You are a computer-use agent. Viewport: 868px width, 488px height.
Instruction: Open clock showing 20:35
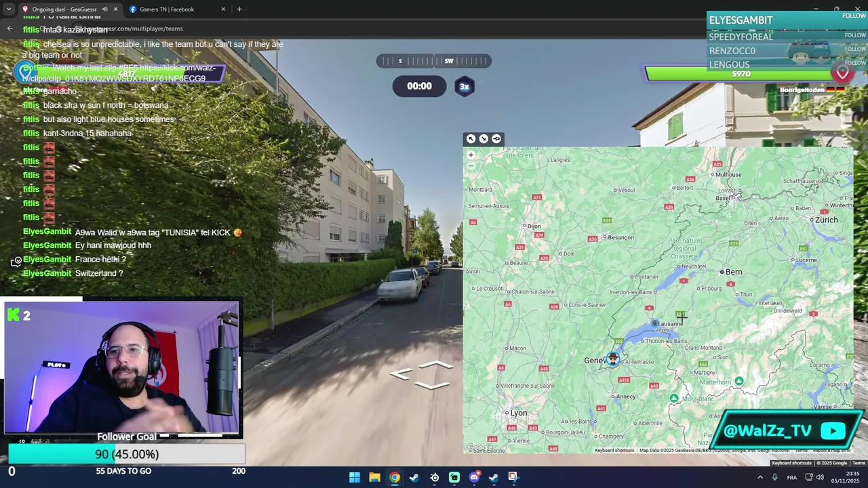pyautogui.click(x=846, y=477)
